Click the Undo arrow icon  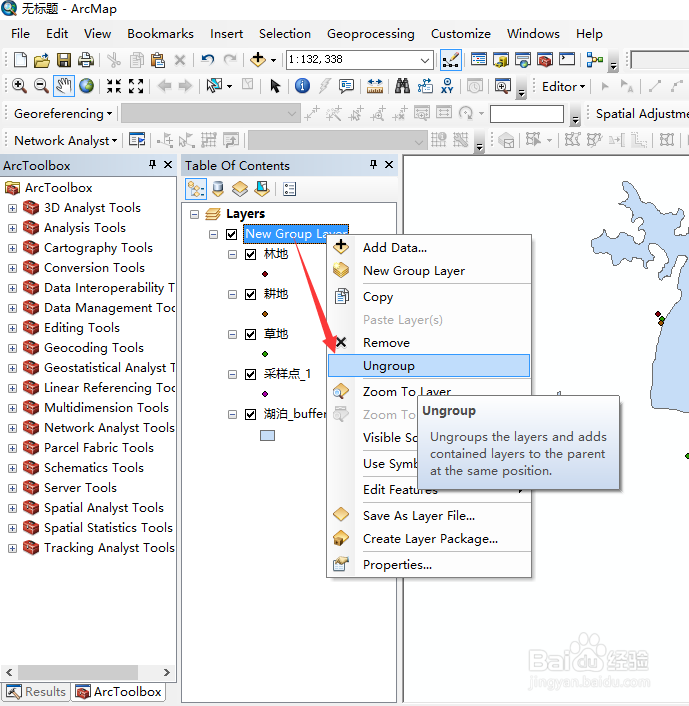(x=208, y=59)
